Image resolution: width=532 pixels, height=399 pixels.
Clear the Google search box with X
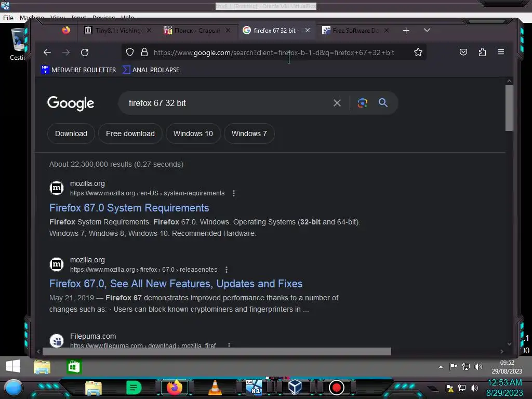[337, 103]
